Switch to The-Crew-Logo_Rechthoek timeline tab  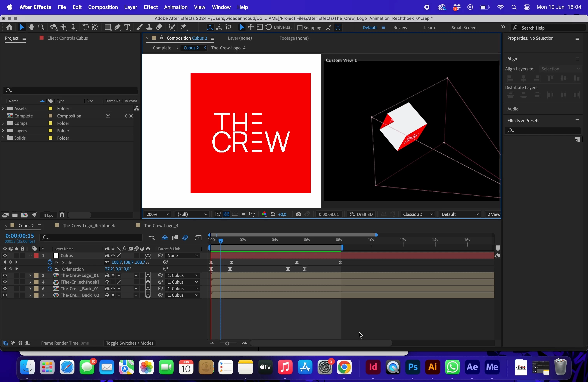pos(89,226)
